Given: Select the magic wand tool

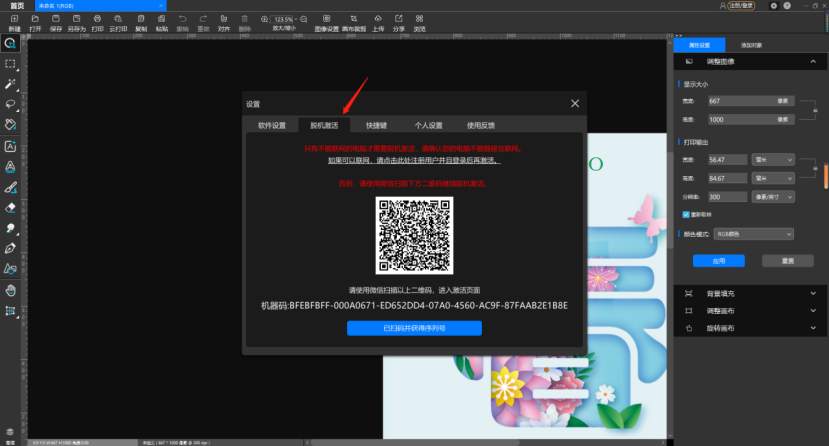Looking at the screenshot, I should (x=11, y=84).
